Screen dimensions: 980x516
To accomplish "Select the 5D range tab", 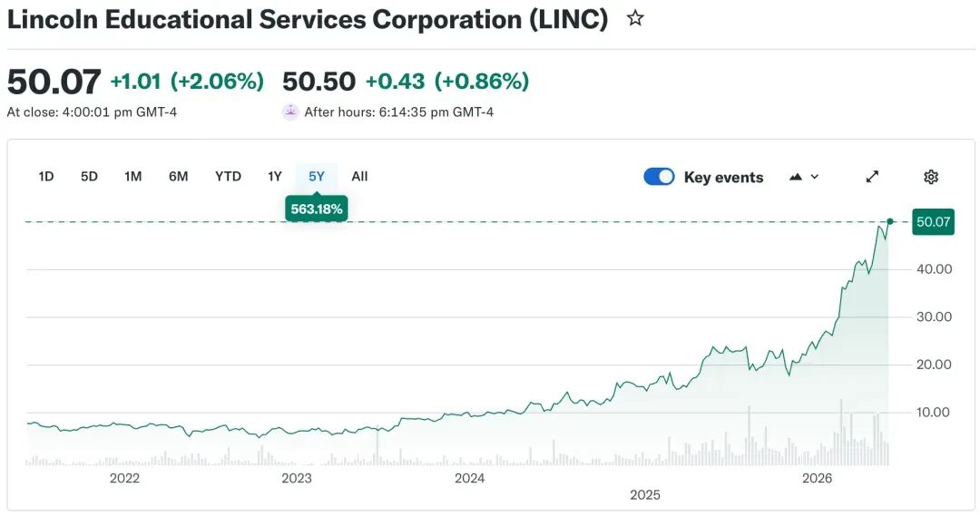I will [89, 176].
